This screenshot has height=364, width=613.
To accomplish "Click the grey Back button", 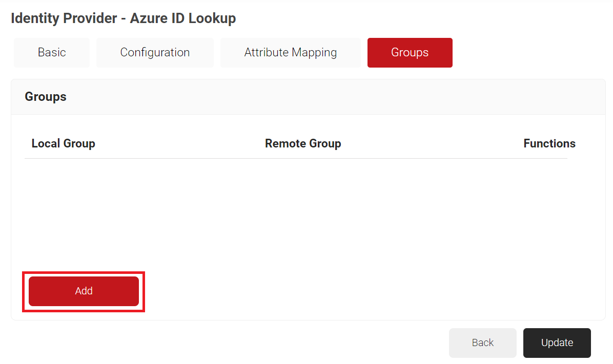I will (x=482, y=342).
